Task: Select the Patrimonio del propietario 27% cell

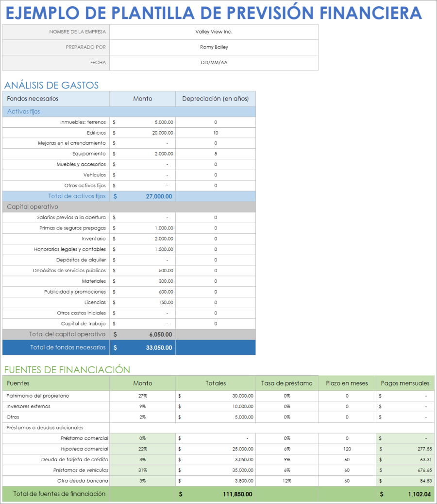Action: click(x=142, y=396)
